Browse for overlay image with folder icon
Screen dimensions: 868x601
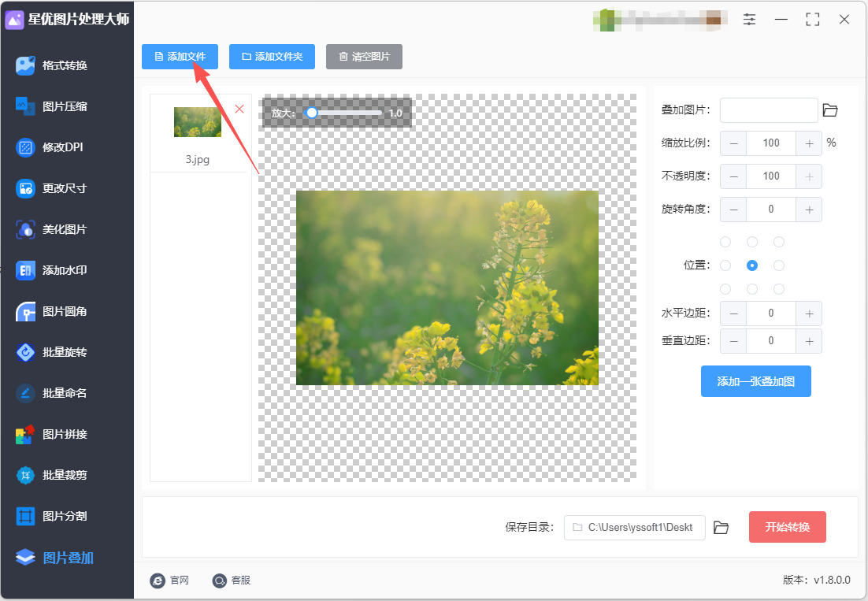pyautogui.click(x=830, y=110)
